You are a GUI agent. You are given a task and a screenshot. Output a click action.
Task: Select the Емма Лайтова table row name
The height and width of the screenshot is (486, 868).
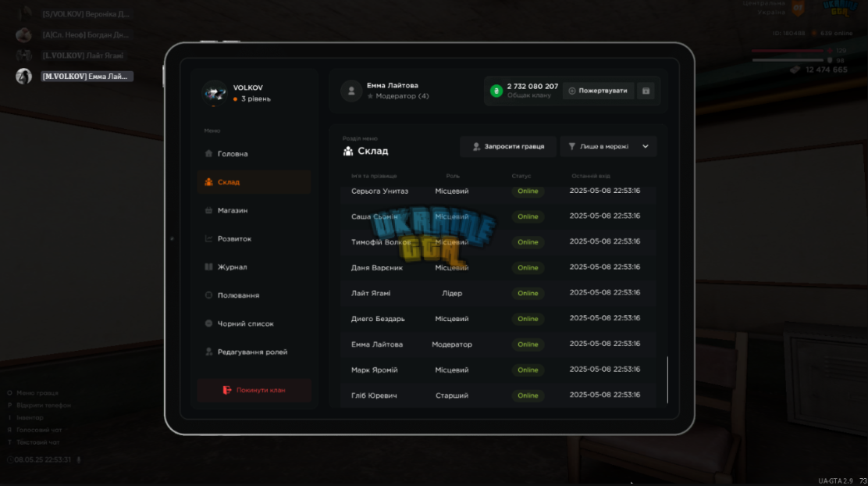(x=377, y=344)
